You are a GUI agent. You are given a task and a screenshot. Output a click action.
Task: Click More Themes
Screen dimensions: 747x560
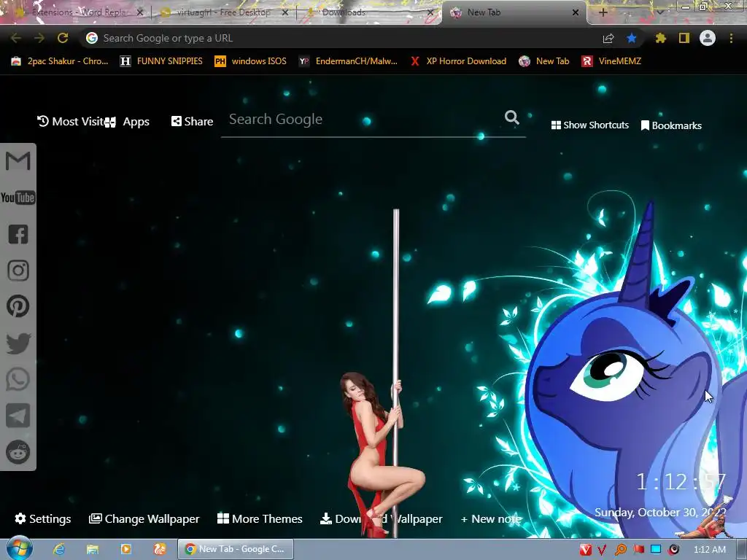pyautogui.click(x=260, y=518)
